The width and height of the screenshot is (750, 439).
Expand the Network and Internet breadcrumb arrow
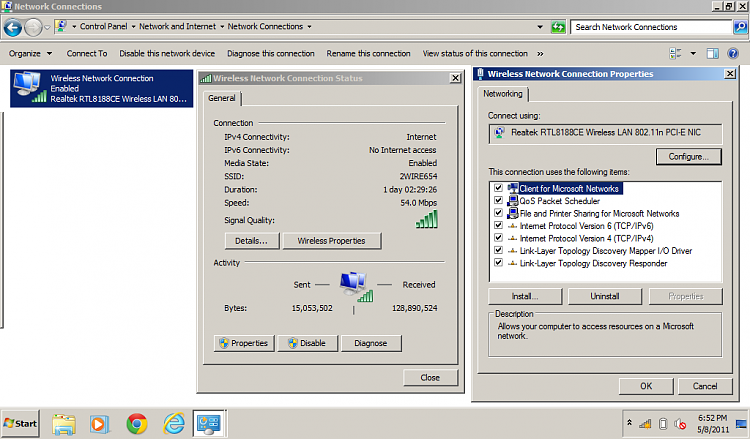tap(222, 27)
